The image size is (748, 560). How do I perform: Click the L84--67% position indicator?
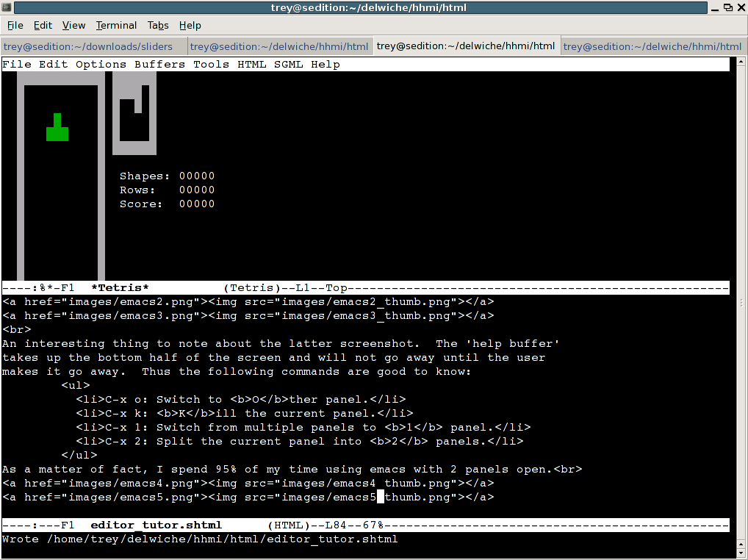355,525
